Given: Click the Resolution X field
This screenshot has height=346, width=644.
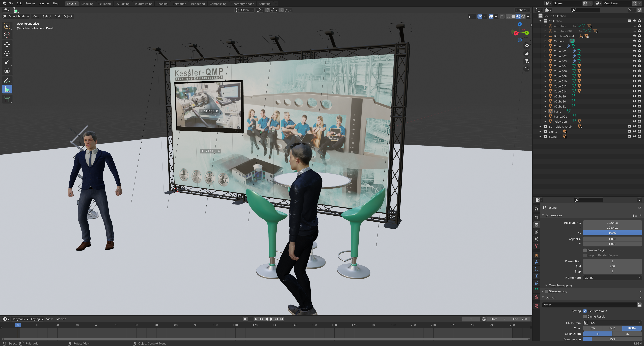Looking at the screenshot, I should [612, 223].
